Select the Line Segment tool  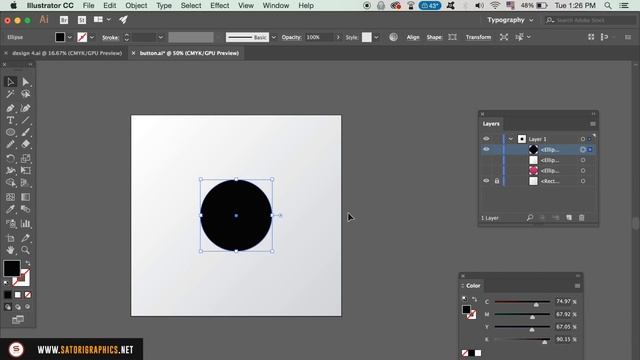coord(25,120)
